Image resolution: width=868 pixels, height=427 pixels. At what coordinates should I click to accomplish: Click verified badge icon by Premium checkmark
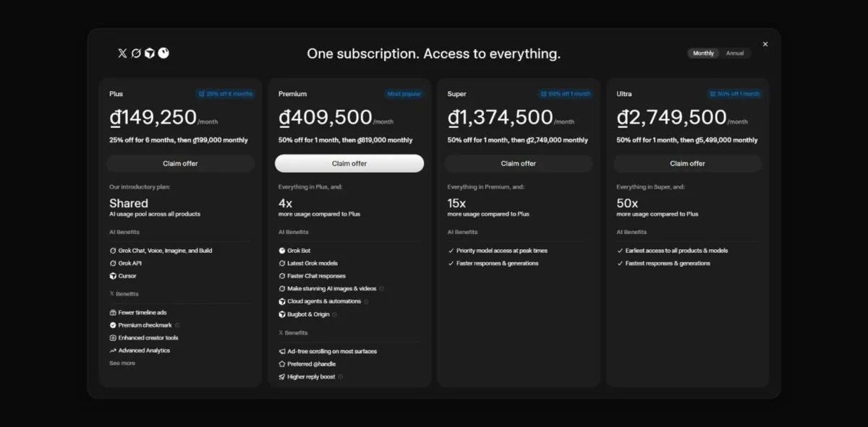tap(113, 325)
